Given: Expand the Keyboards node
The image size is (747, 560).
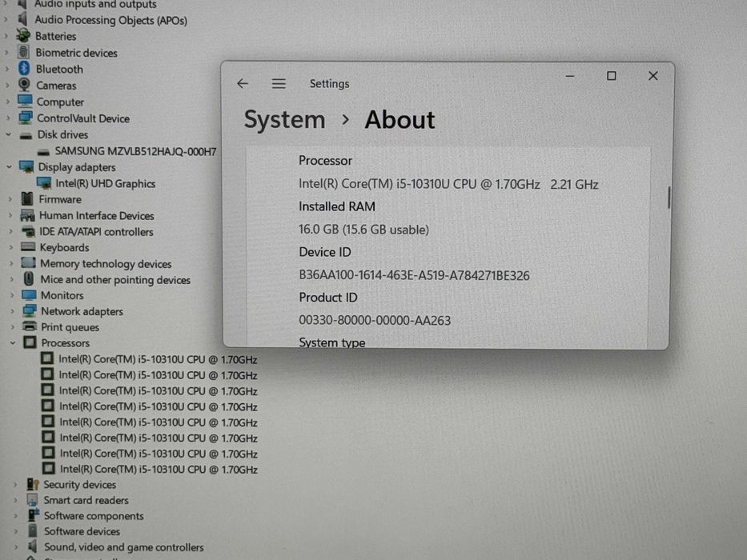Looking at the screenshot, I should click(11, 247).
